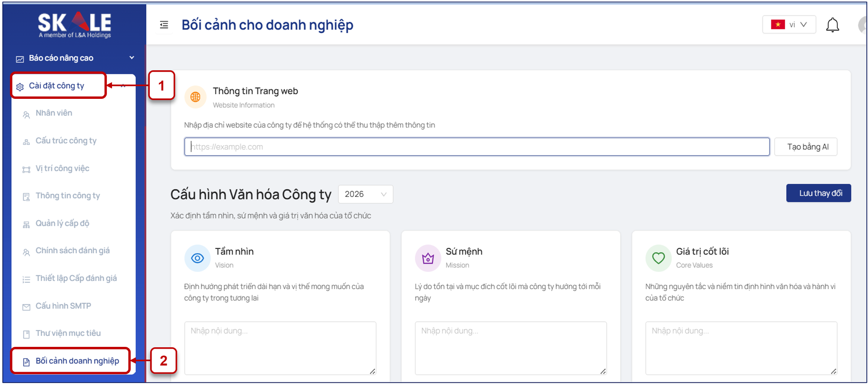Click the Bối cảnh cho doanh nghiệp title
868x385 pixels.
click(267, 25)
